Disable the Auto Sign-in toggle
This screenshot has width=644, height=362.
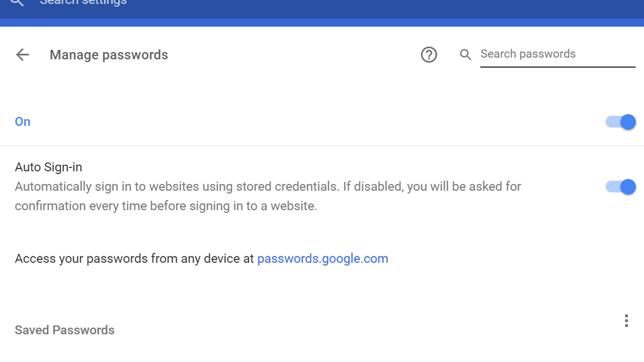point(621,187)
